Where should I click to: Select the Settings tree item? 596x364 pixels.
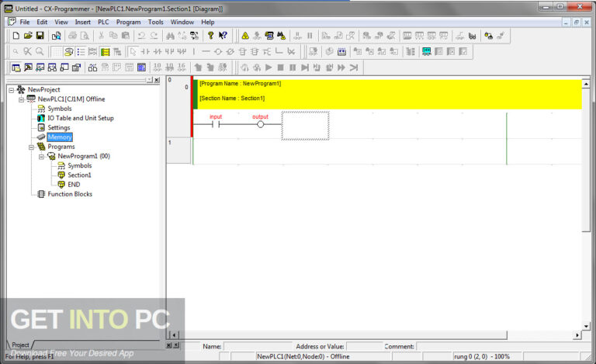[58, 127]
